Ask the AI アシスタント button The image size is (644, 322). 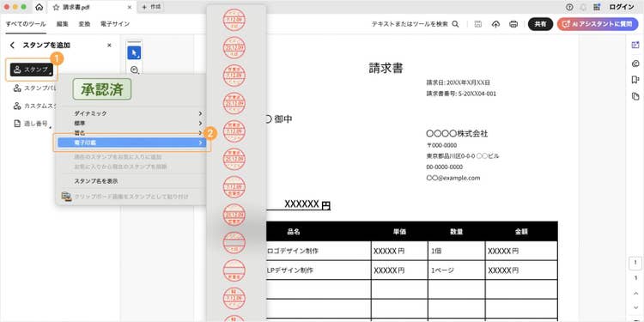pyautogui.click(x=598, y=24)
